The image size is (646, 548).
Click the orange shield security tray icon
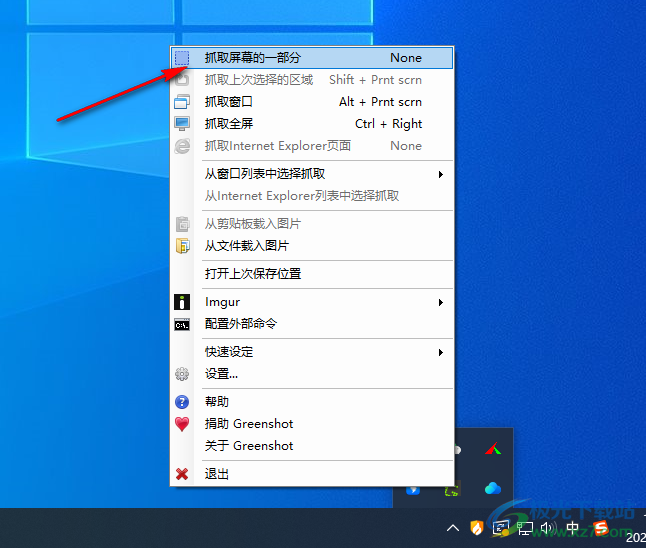(x=477, y=527)
